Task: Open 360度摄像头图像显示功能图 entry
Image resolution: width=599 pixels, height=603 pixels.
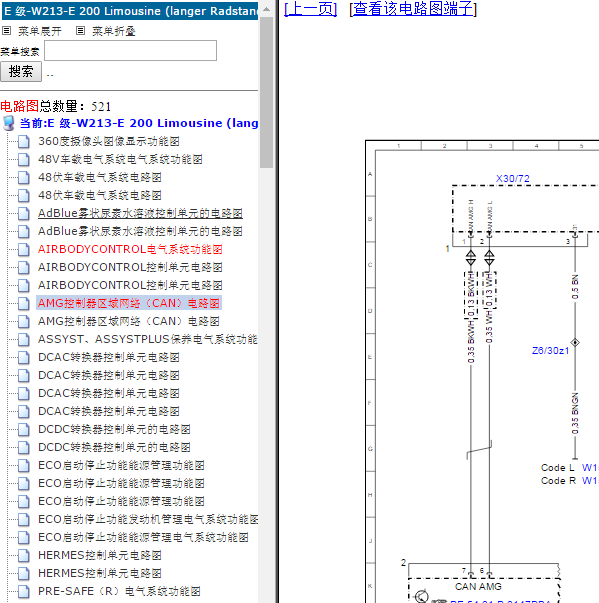Action: 109,142
